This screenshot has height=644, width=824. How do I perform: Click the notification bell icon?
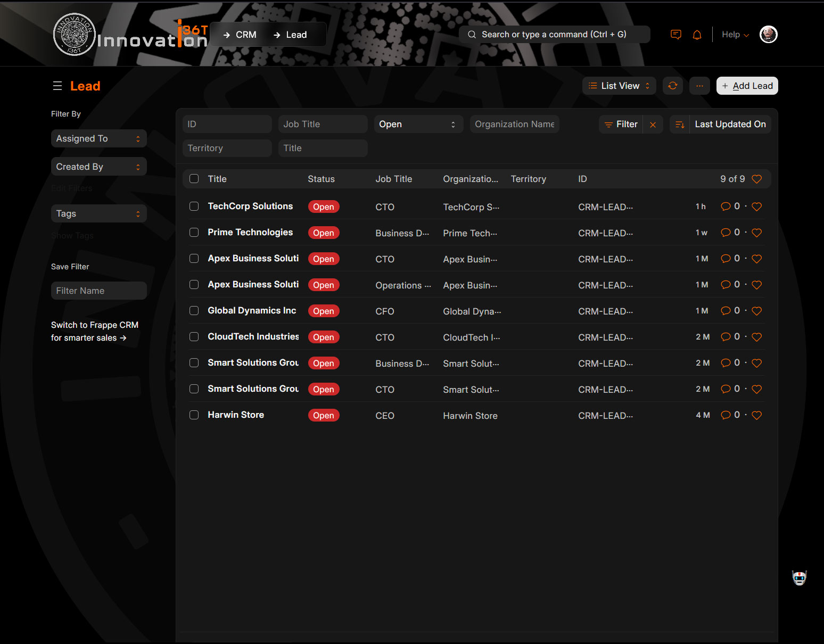click(697, 35)
